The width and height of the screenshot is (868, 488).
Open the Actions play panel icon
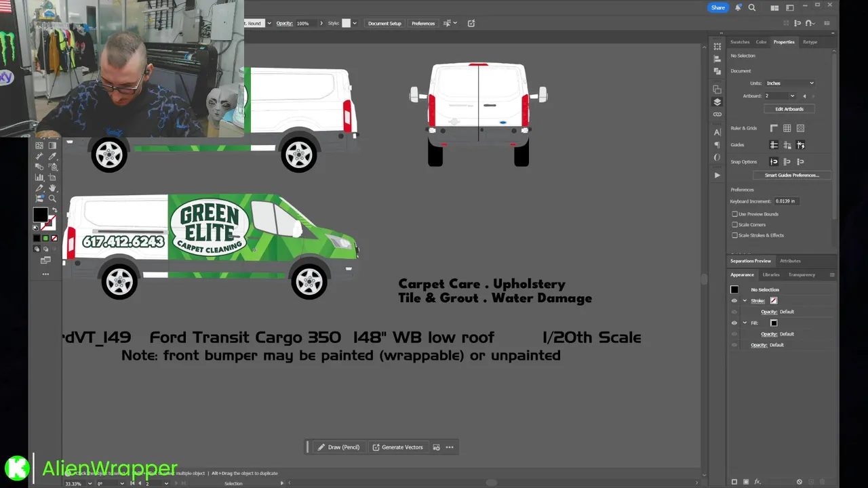coord(717,175)
